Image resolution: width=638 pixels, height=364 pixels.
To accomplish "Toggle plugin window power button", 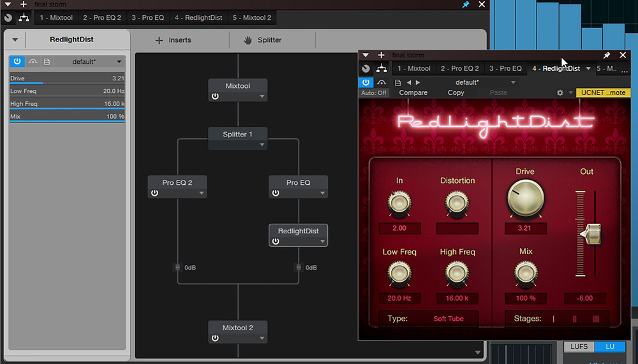I will point(366,82).
